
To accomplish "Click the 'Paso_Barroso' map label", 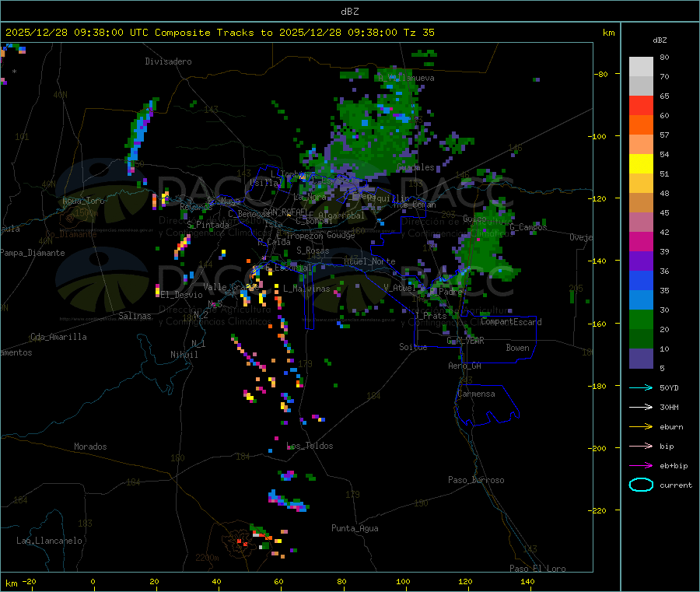I will [x=476, y=480].
